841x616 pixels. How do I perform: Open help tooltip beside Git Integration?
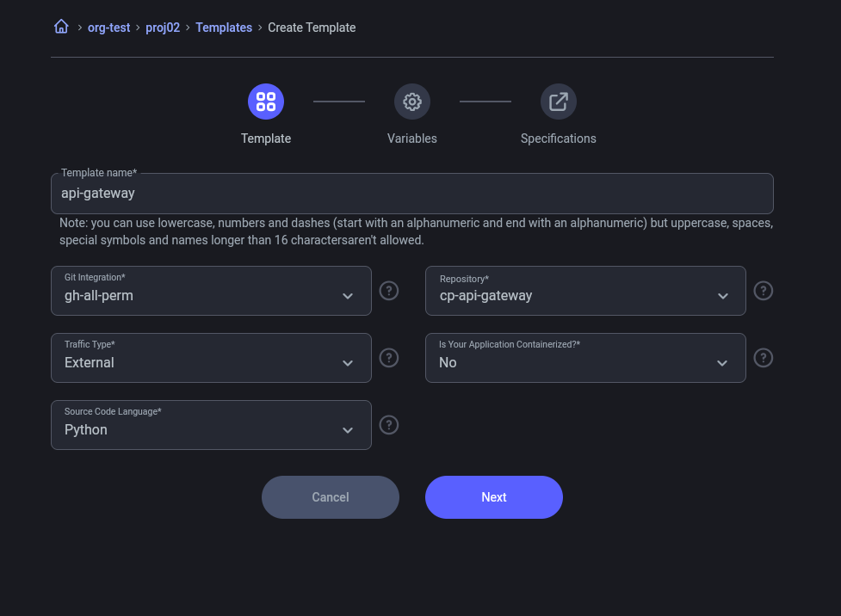tap(388, 291)
